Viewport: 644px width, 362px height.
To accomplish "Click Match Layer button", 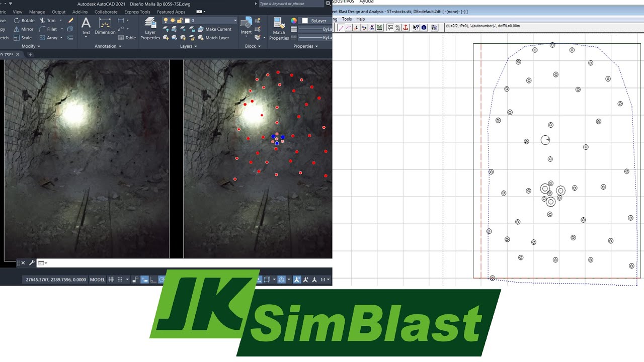I will click(x=213, y=38).
